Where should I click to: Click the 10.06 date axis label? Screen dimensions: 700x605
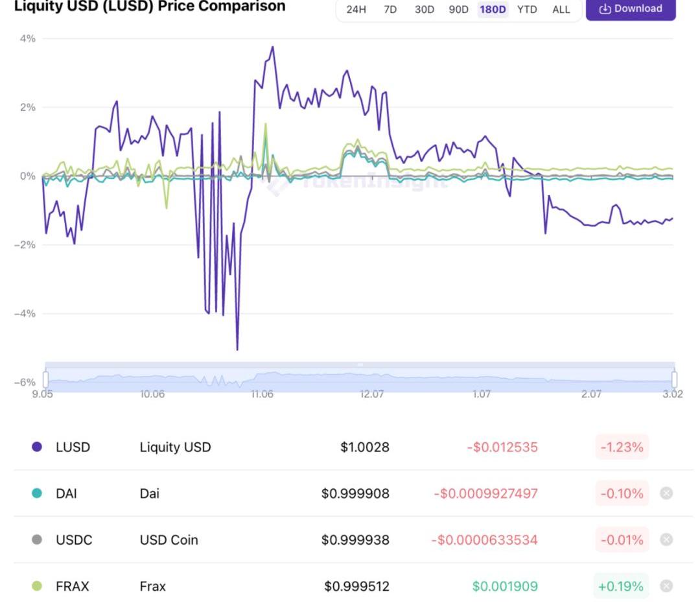pos(152,394)
